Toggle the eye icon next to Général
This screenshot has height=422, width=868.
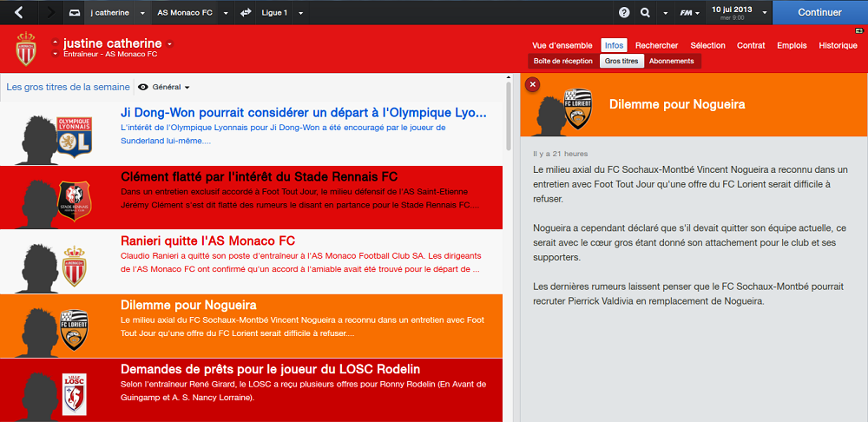[143, 87]
